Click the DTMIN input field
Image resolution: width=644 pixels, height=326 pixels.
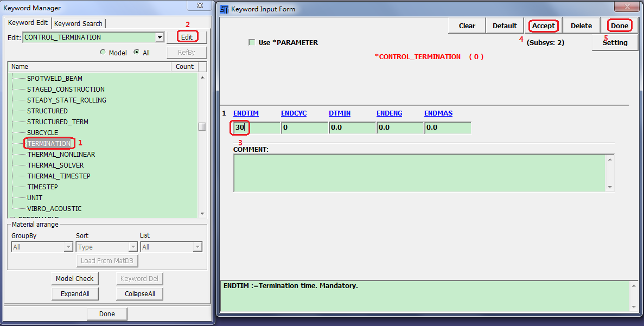coord(353,127)
